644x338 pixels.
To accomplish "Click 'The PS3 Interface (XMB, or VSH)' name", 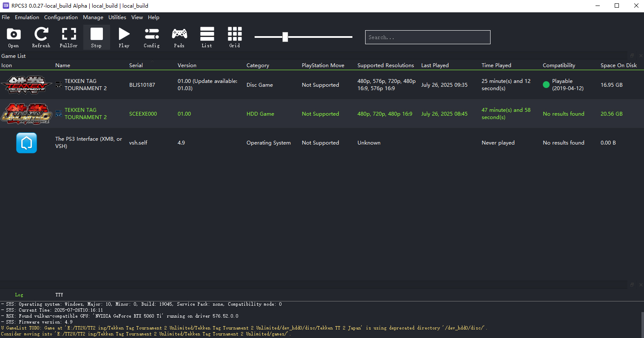I will 88,142.
